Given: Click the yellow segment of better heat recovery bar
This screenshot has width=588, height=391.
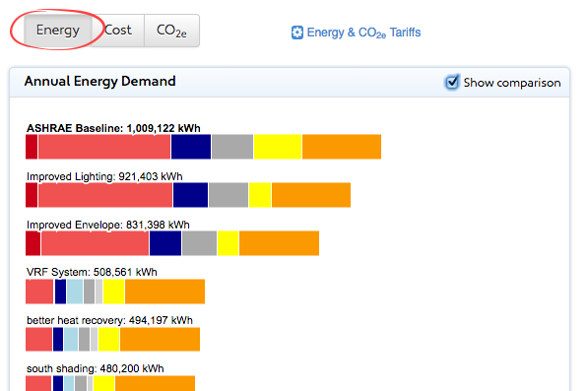Looking at the screenshot, I should click(108, 339).
